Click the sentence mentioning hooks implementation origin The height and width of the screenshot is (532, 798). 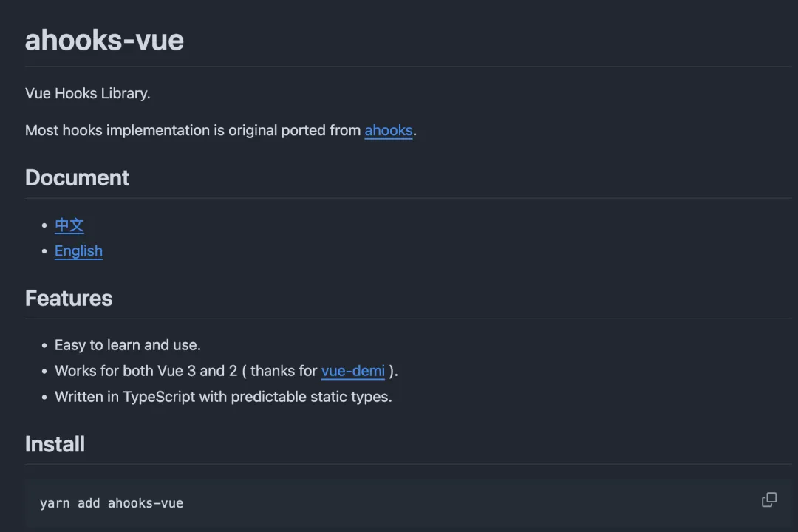pyautogui.click(x=219, y=130)
